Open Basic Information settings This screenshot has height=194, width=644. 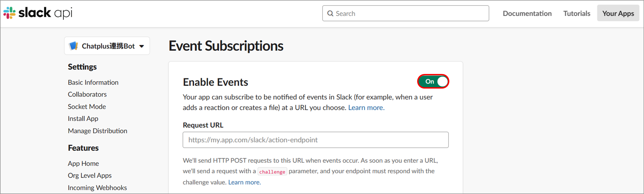[x=93, y=83]
